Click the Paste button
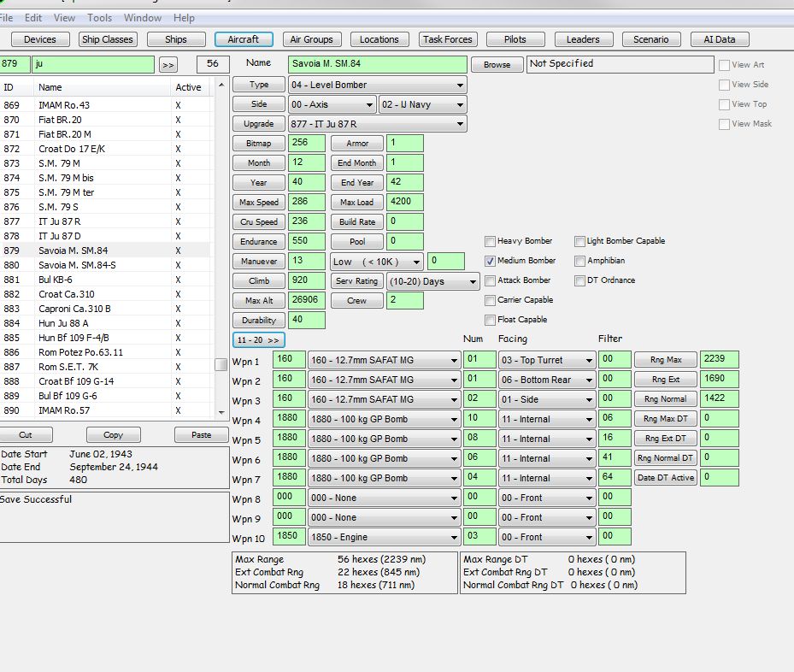Viewport: 794px width, 672px height. point(201,434)
